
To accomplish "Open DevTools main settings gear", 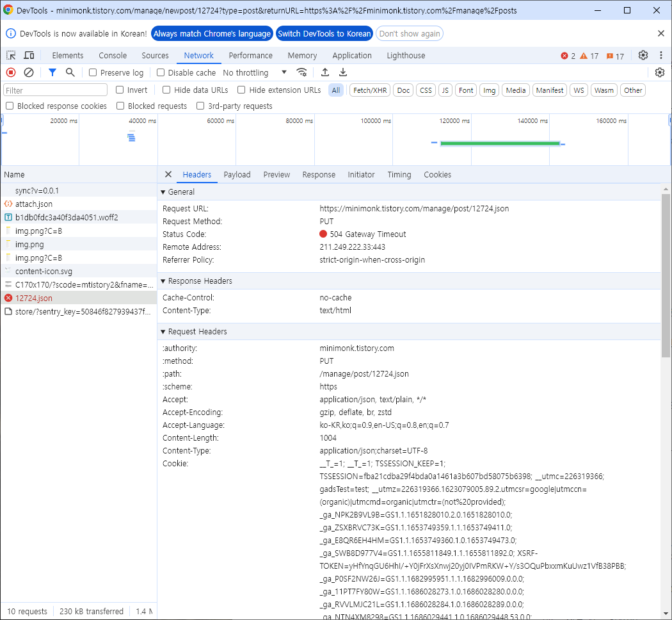I will 643,55.
